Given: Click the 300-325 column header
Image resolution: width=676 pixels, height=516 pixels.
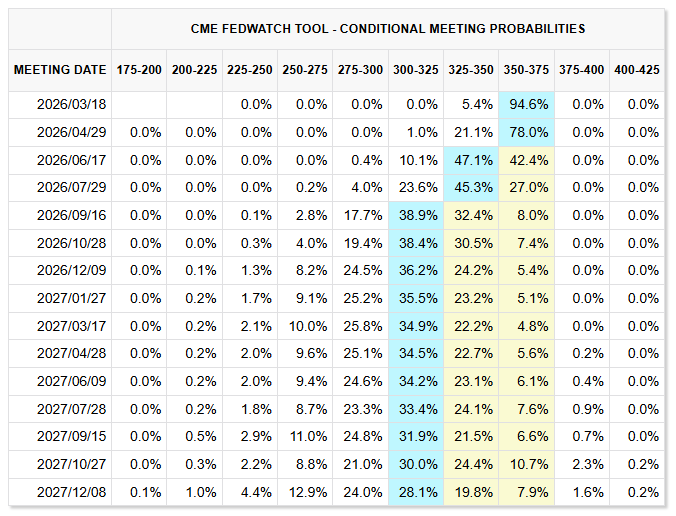Looking at the screenshot, I should [416, 70].
